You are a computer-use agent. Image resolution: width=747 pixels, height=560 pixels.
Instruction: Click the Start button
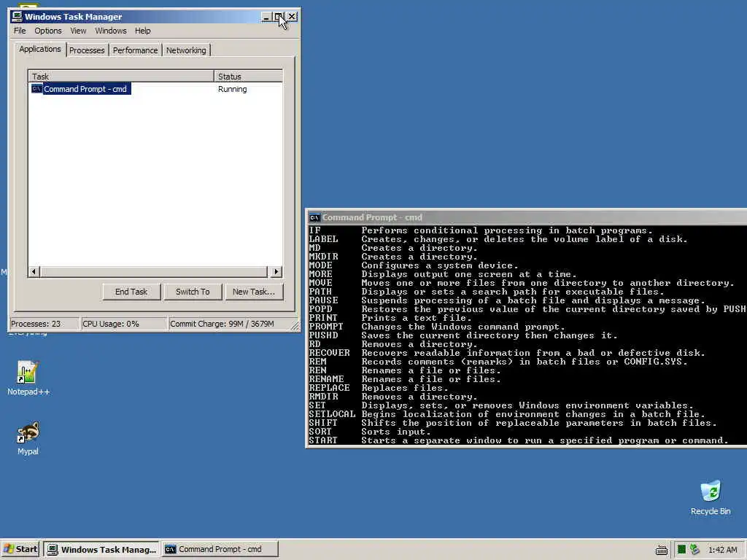click(x=21, y=550)
